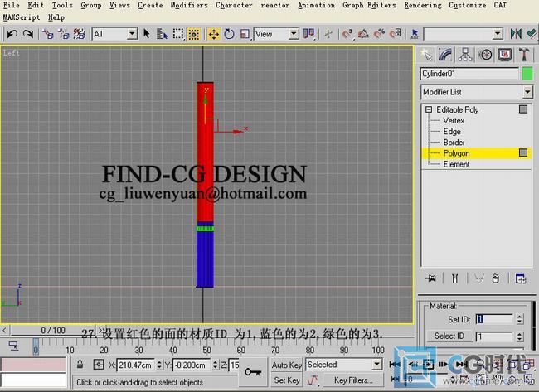Open the Modifiers menu
539x392 pixels.
(189, 5)
